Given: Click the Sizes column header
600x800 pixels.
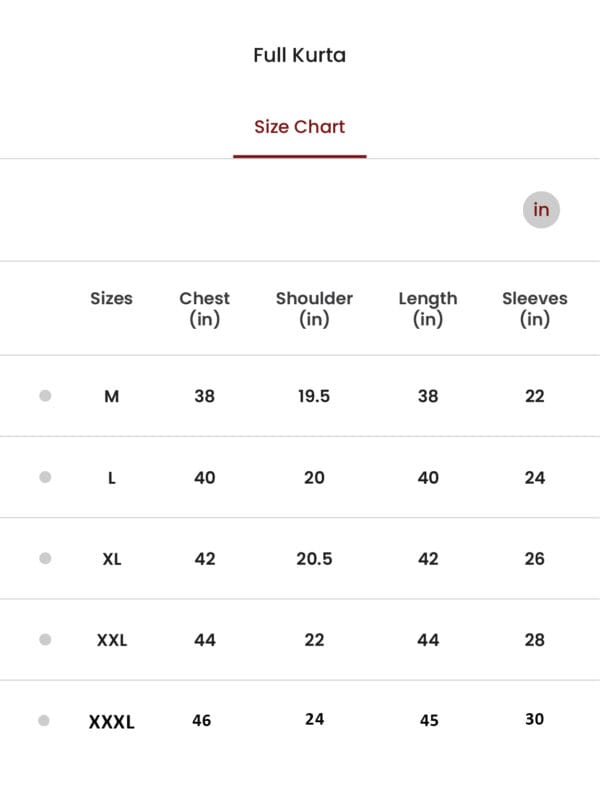Looking at the screenshot, I should tap(111, 298).
